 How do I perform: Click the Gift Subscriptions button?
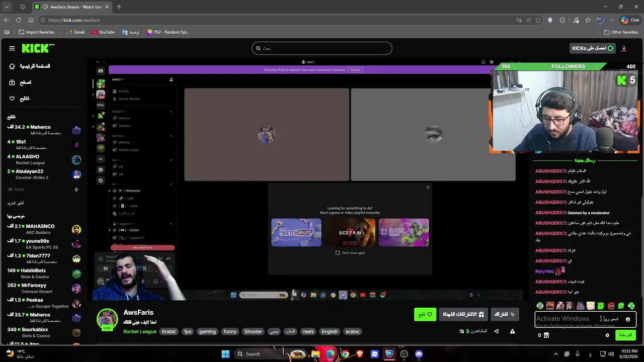click(x=463, y=314)
